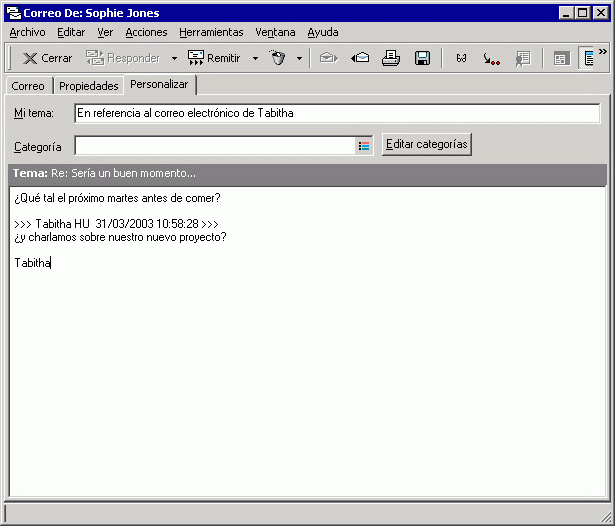615x526 pixels.
Task: Open the Categoría list selector icon
Action: (364, 146)
